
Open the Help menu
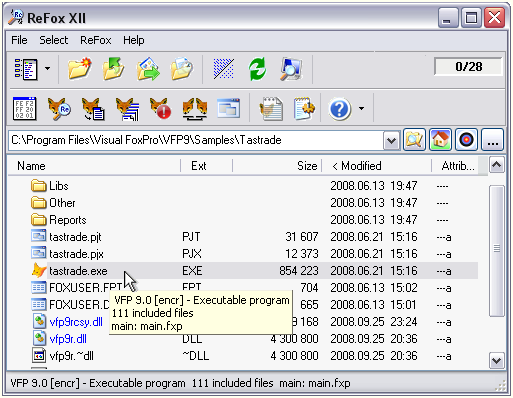[x=134, y=40]
